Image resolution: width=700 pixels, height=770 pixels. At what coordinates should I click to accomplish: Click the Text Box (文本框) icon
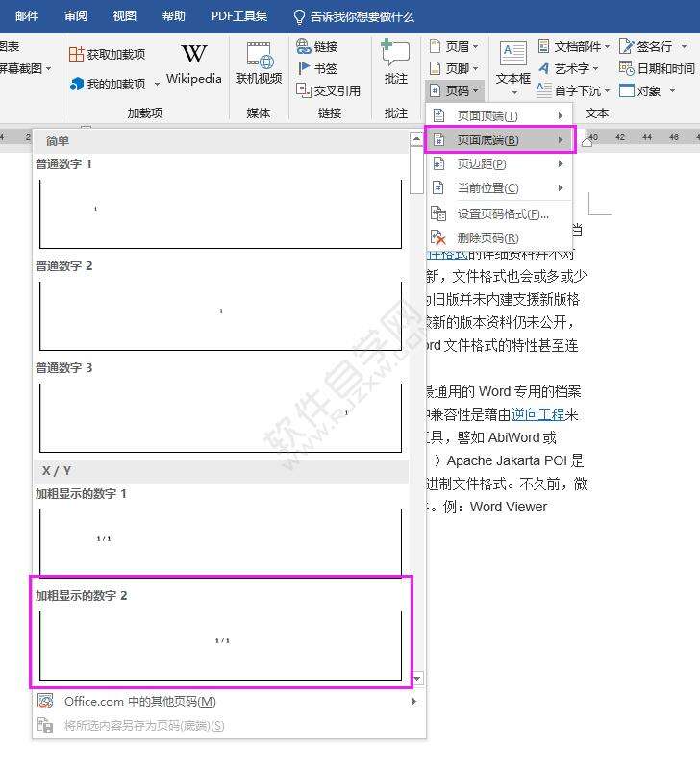pyautogui.click(x=512, y=54)
